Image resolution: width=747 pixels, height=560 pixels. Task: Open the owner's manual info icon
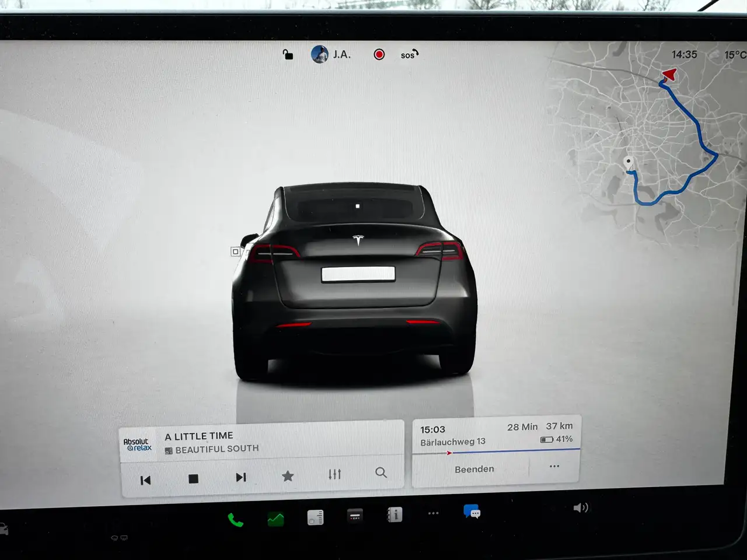point(395,514)
